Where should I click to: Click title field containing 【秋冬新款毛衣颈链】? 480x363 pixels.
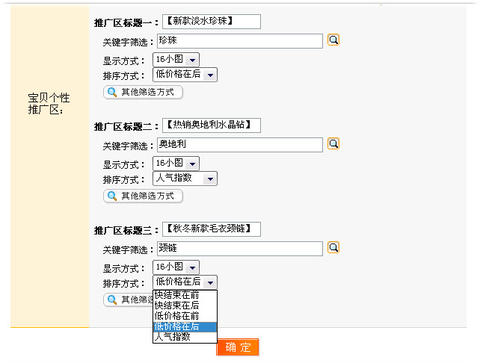click(211, 229)
